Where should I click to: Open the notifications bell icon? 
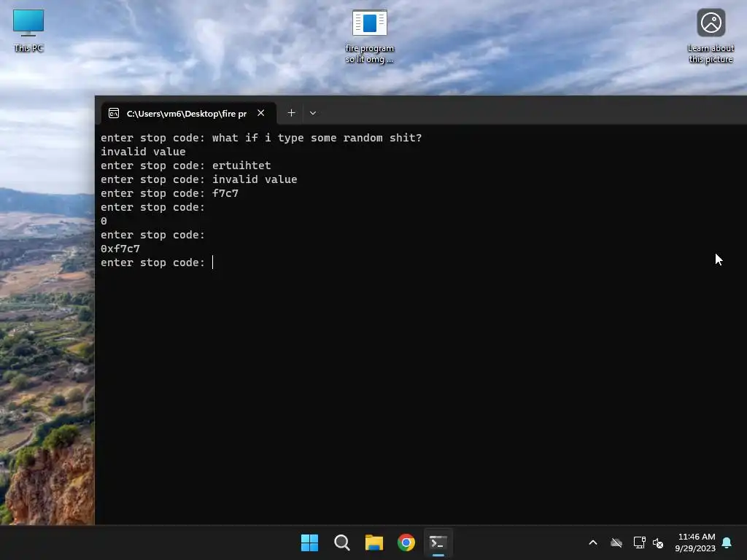coord(727,542)
